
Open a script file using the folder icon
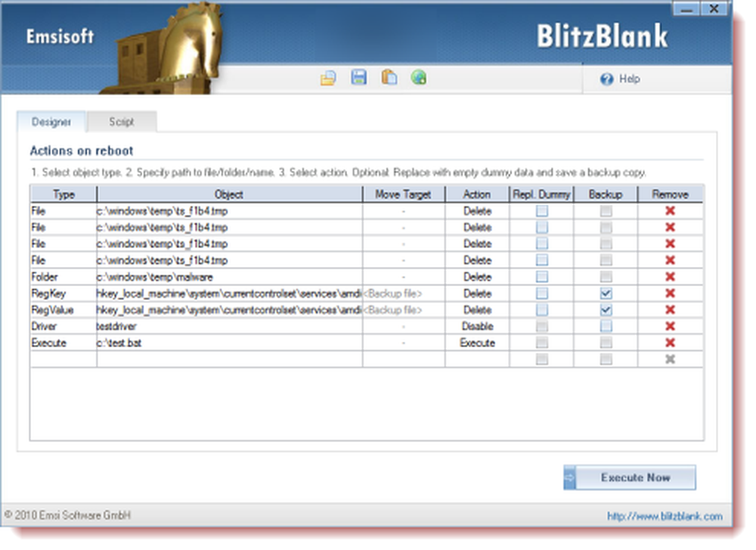pos(328,78)
